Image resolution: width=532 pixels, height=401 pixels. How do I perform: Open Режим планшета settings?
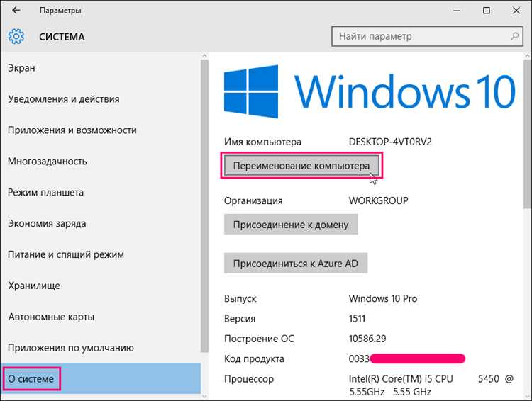point(45,192)
